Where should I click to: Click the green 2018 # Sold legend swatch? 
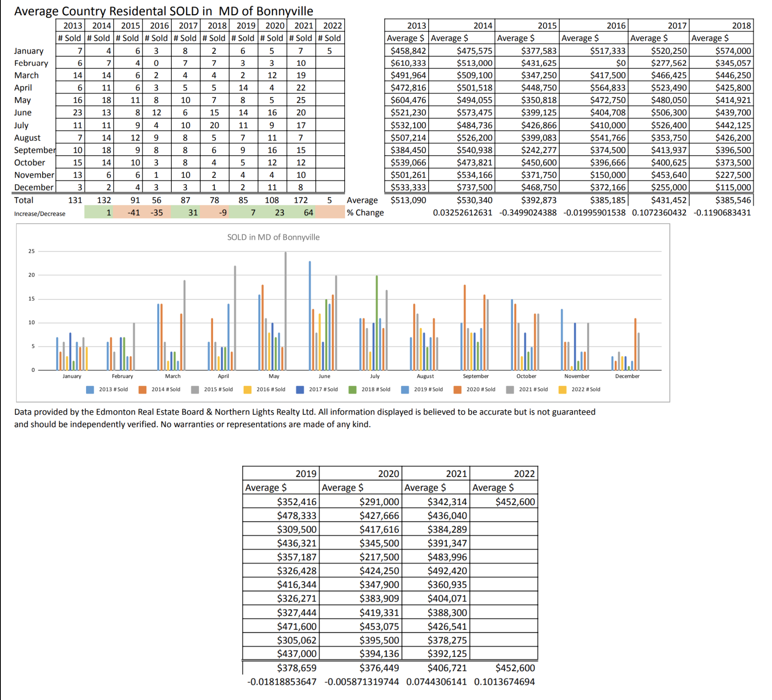tap(353, 389)
